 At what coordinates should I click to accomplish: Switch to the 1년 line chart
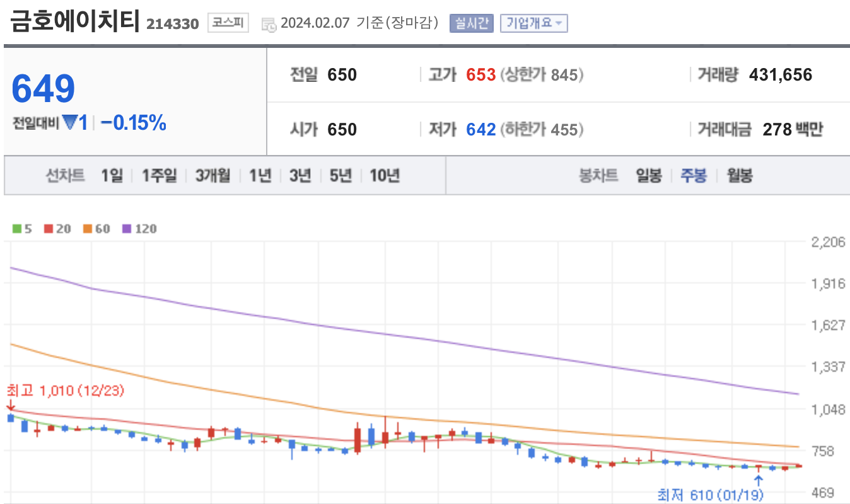pyautogui.click(x=260, y=175)
